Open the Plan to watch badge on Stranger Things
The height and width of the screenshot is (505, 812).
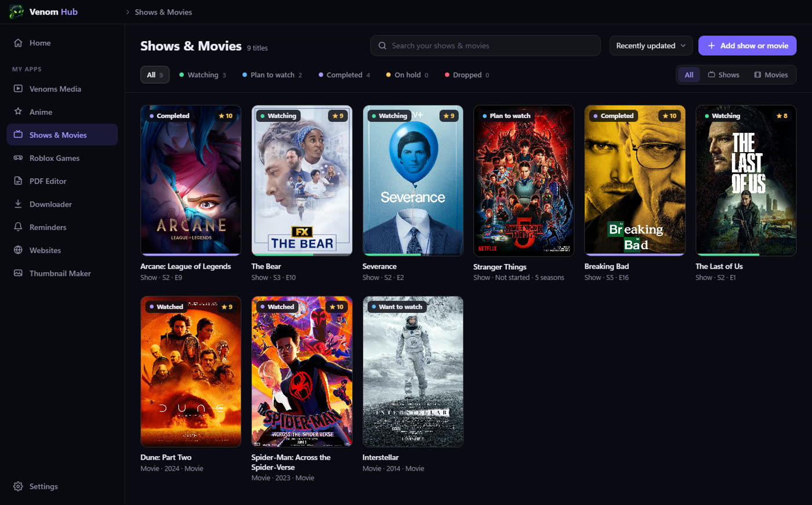pyautogui.click(x=506, y=116)
